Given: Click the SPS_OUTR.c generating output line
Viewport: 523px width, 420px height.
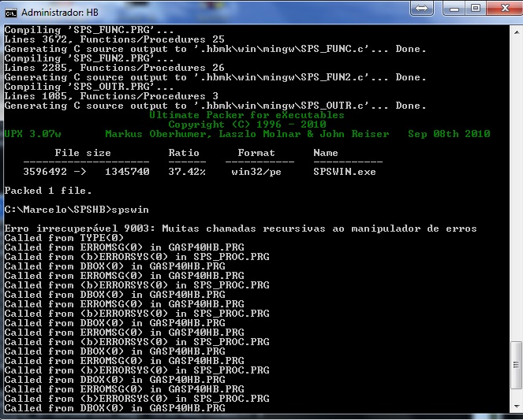Looking at the screenshot, I should [x=215, y=106].
